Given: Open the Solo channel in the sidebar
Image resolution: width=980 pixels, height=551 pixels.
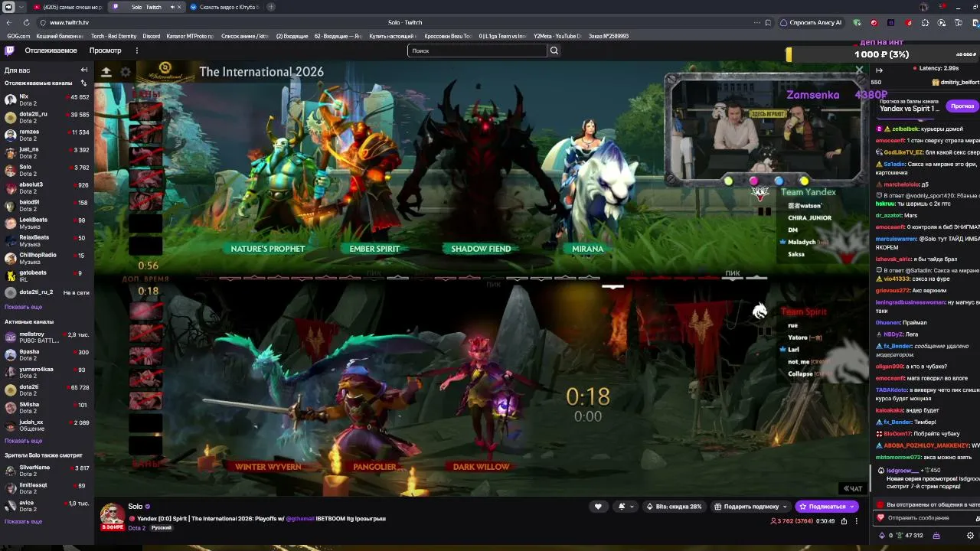Looking at the screenshot, I should (x=47, y=170).
